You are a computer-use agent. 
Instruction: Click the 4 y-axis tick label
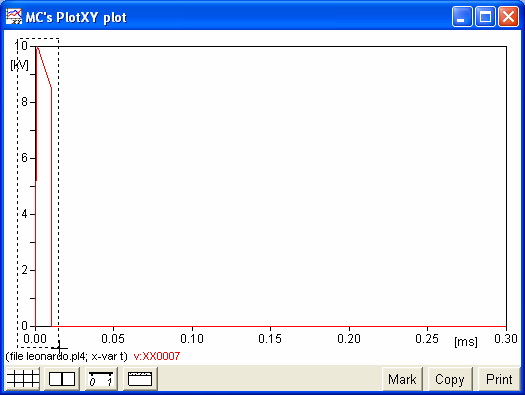[24, 214]
